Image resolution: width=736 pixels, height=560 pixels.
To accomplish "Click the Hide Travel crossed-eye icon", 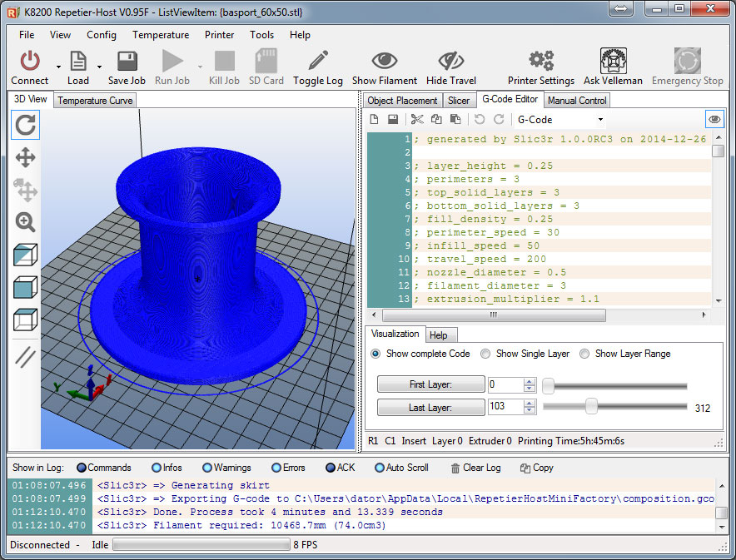I will click(451, 61).
